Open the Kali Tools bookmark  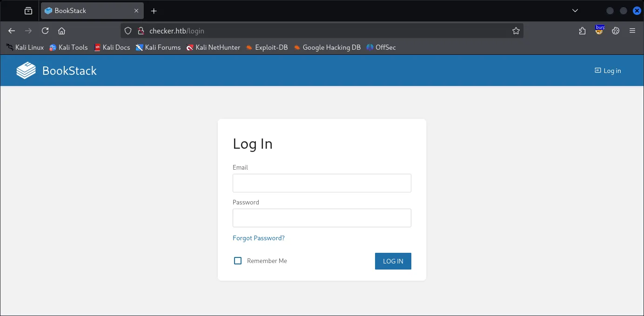pos(68,47)
